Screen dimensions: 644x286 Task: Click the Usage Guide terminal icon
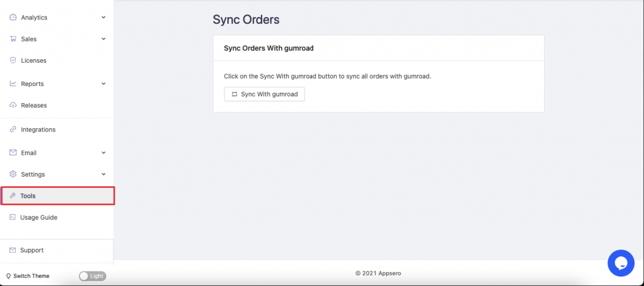click(x=13, y=217)
